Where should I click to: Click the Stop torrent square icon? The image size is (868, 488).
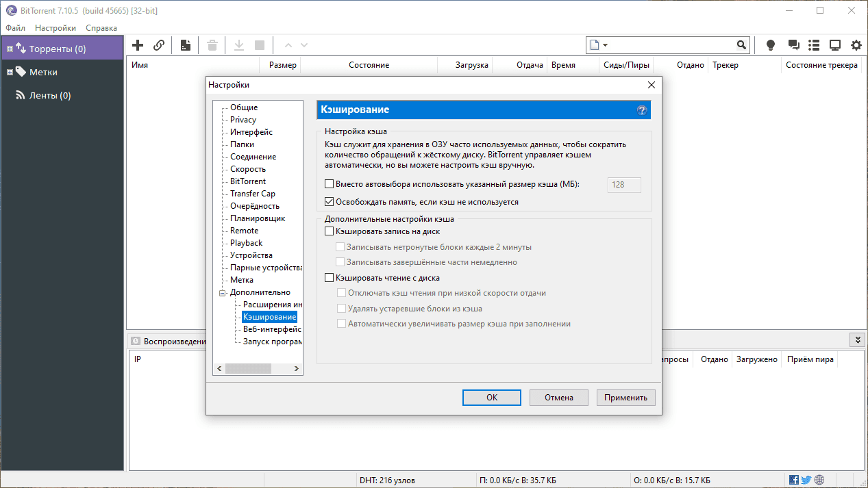click(259, 45)
